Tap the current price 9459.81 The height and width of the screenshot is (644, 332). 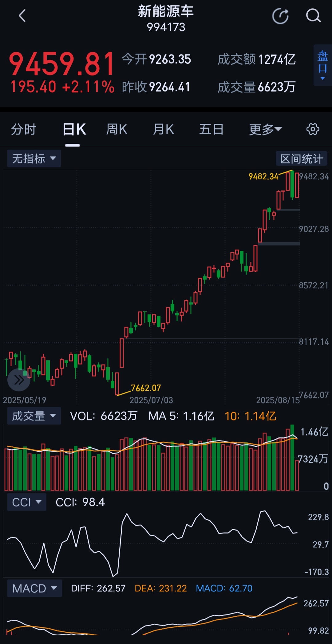62,64
